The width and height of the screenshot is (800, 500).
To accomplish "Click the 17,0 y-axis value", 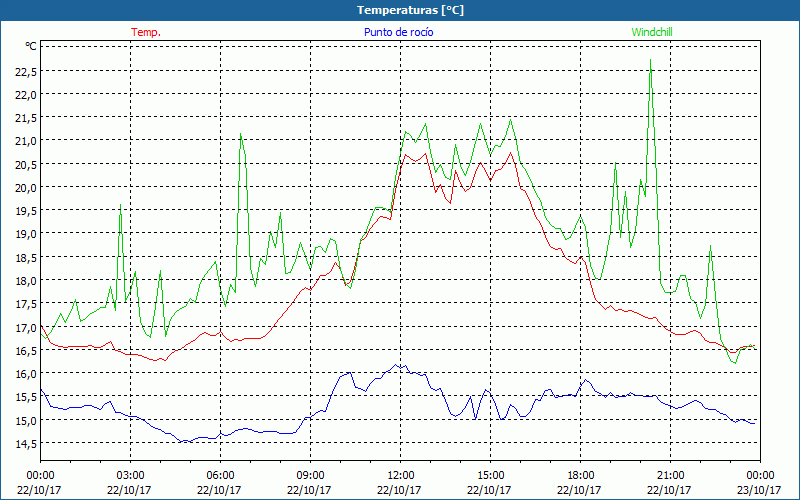I will click(x=26, y=328).
